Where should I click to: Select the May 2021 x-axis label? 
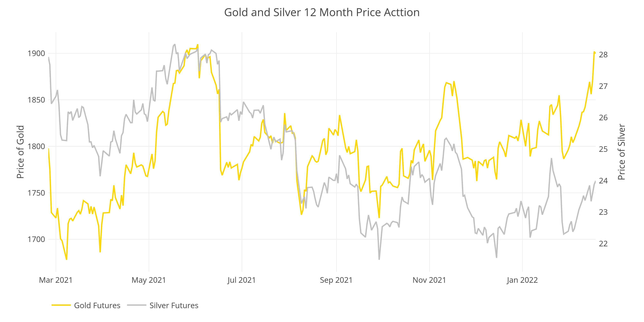tap(149, 280)
